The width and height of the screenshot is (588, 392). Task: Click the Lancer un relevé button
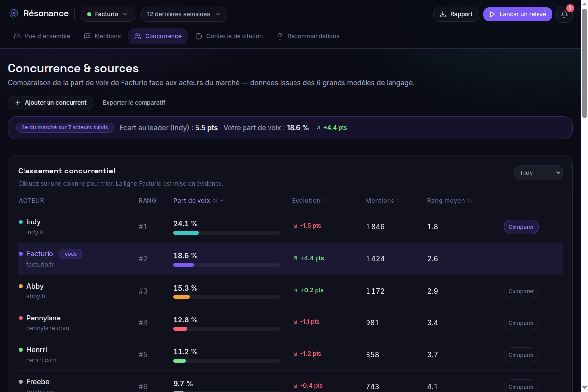coord(517,14)
